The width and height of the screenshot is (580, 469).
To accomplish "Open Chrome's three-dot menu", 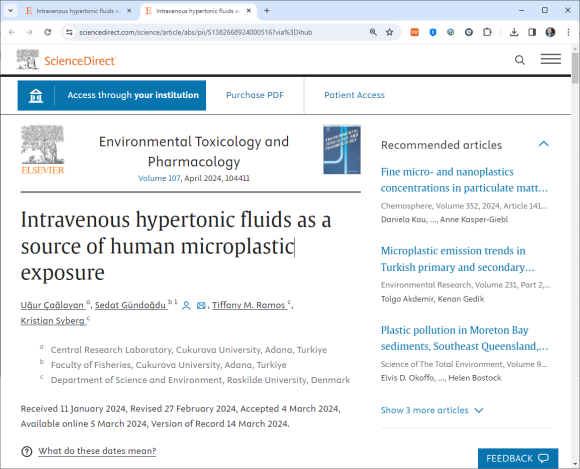I will click(x=569, y=33).
